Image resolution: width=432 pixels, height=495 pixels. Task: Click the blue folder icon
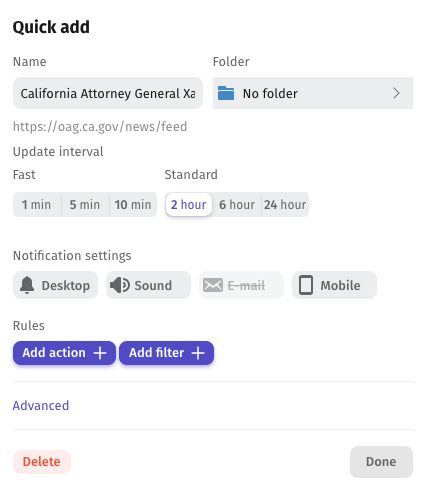coord(226,93)
